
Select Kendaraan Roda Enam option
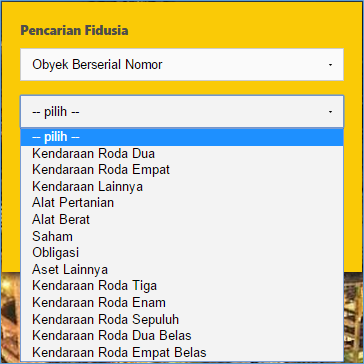(182, 303)
